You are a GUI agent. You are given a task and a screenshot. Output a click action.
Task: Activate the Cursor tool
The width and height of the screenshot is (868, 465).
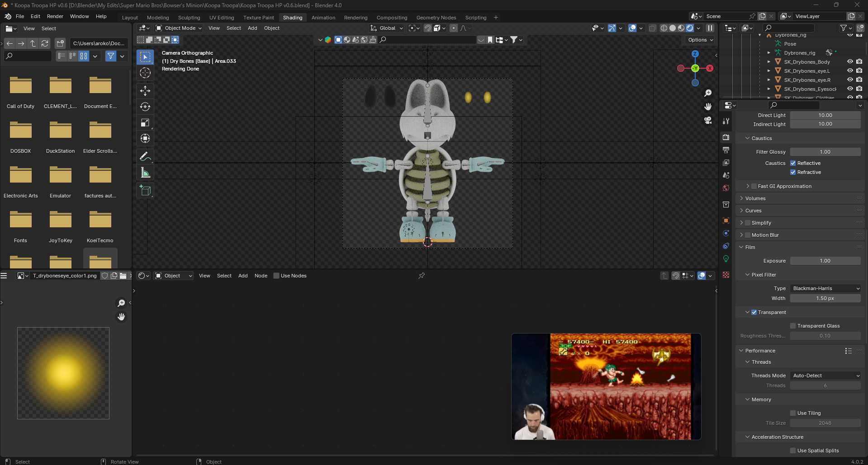click(x=145, y=73)
